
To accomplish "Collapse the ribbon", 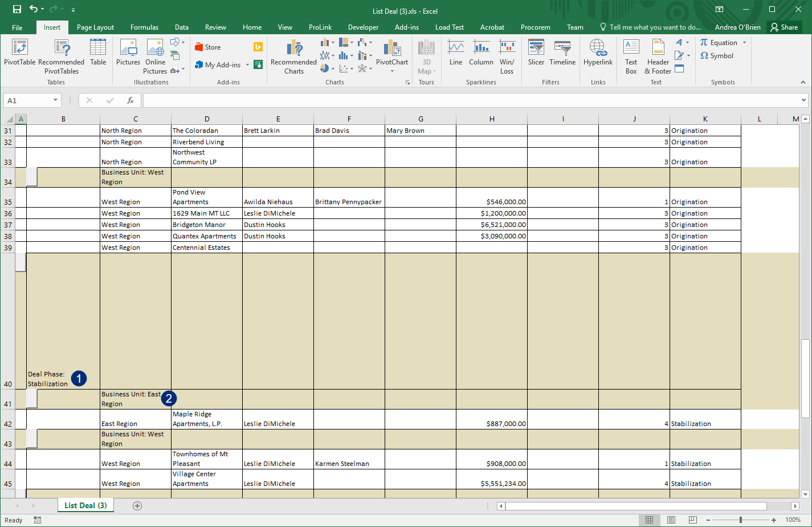I will click(803, 83).
